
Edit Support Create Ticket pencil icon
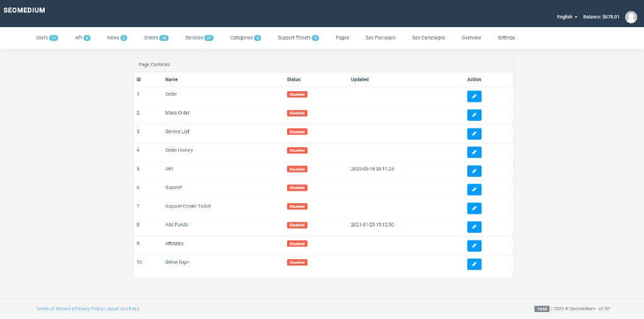point(474,208)
